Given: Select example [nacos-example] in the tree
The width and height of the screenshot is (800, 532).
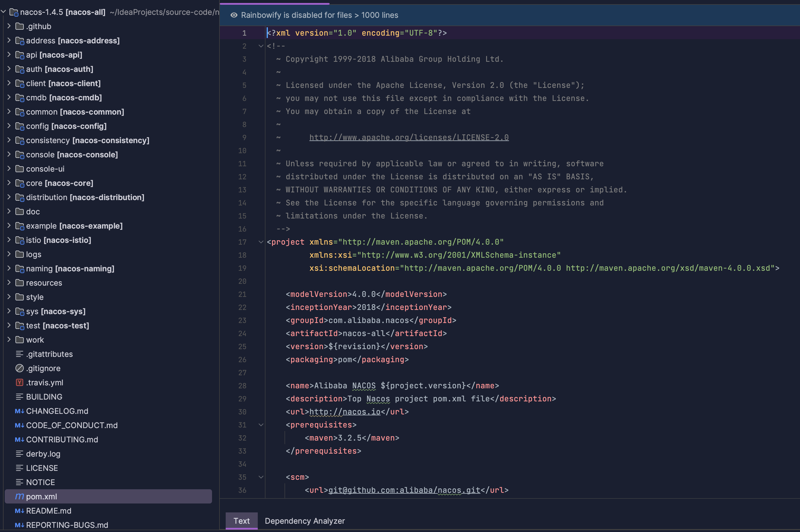Looking at the screenshot, I should pyautogui.click(x=108, y=226).
